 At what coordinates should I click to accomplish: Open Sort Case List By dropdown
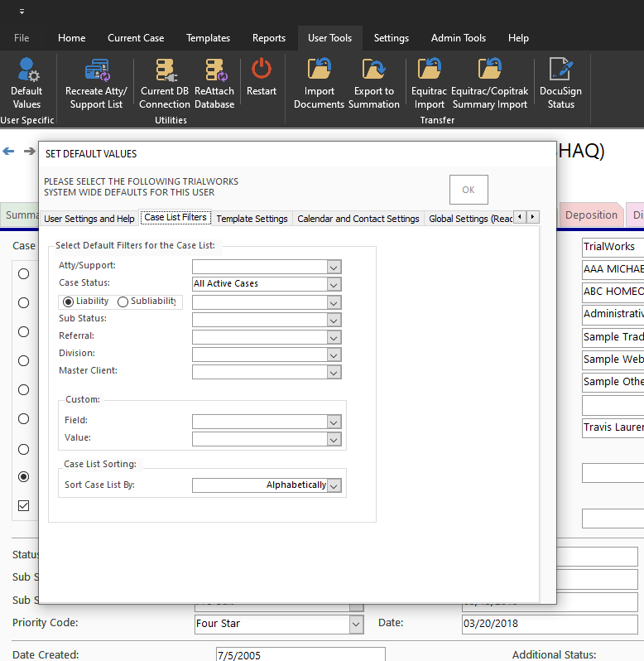(334, 485)
